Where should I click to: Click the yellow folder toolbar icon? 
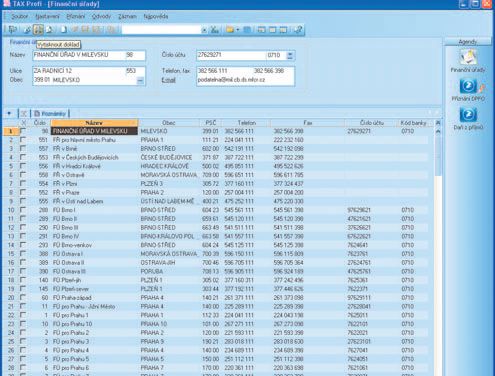click(230, 30)
